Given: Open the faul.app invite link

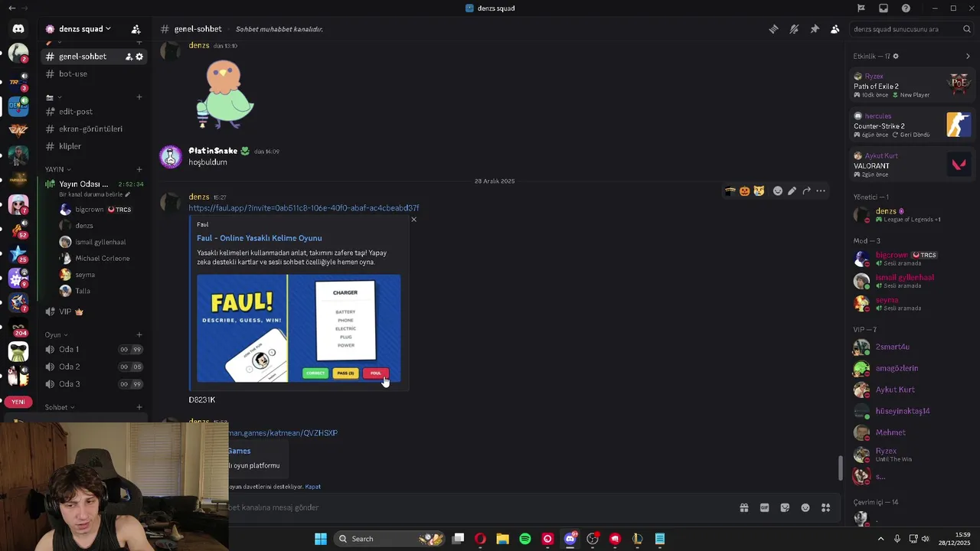Looking at the screenshot, I should 304,208.
